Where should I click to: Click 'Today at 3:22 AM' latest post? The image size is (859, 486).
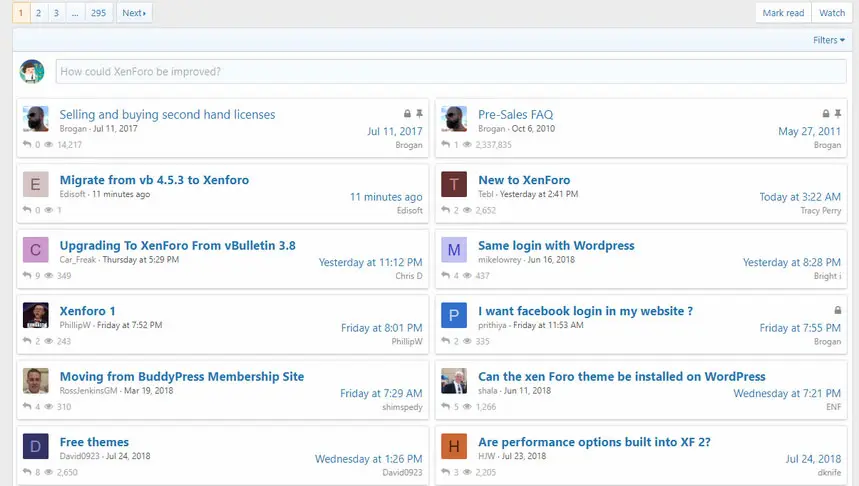pos(800,197)
